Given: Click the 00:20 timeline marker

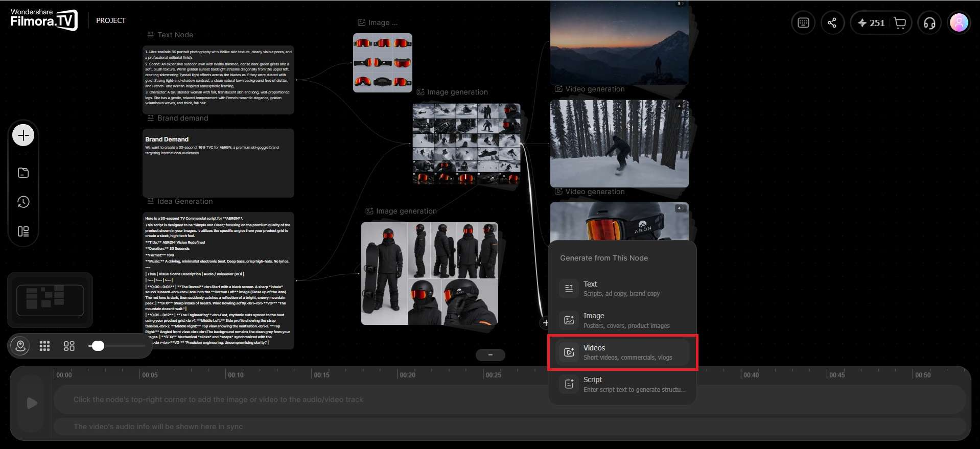Looking at the screenshot, I should click(x=408, y=375).
